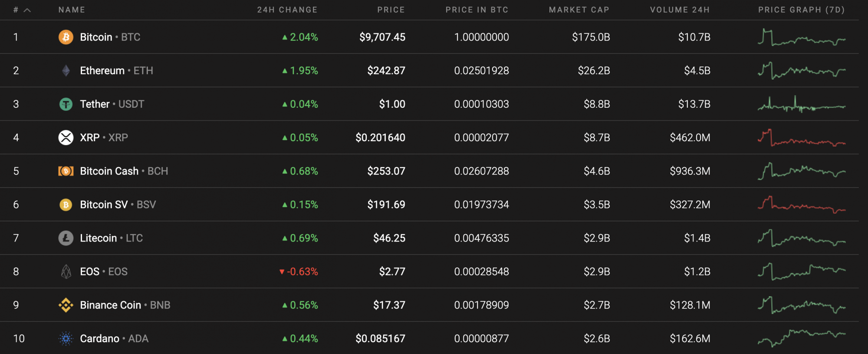Select Bitcoin Cash price $253.07
The image size is (868, 354).
point(386,171)
